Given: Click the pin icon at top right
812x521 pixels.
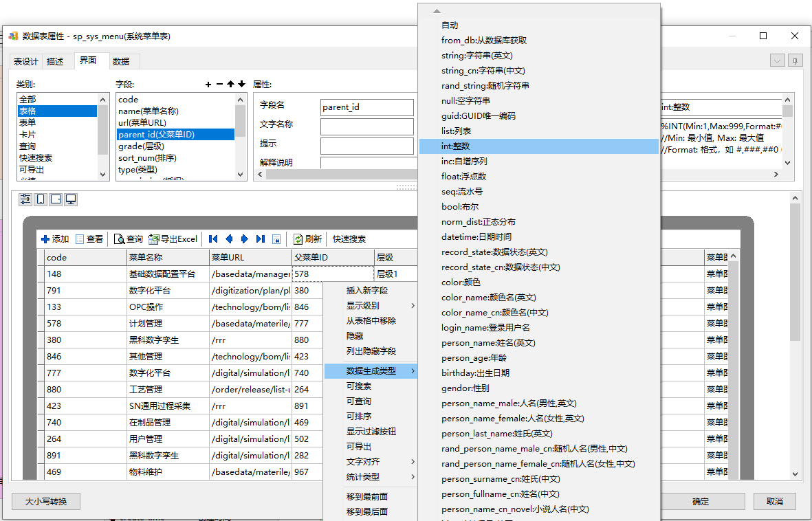Looking at the screenshot, I should [x=795, y=60].
